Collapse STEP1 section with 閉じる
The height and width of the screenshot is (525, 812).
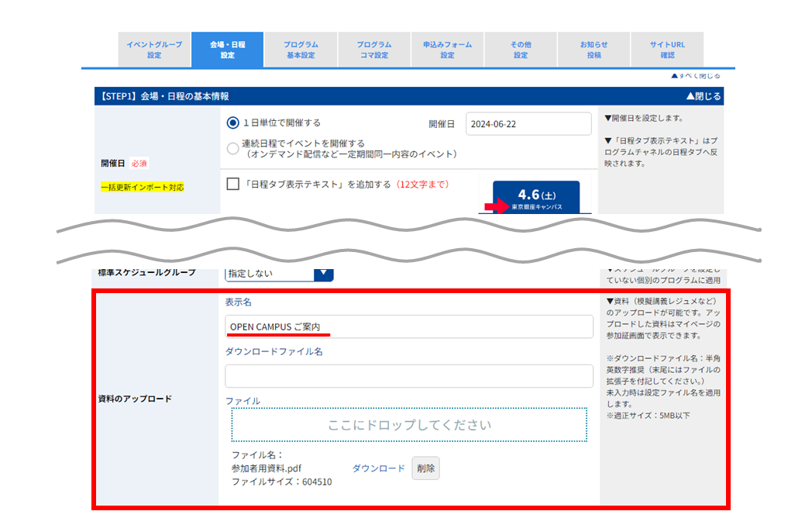[704, 96]
